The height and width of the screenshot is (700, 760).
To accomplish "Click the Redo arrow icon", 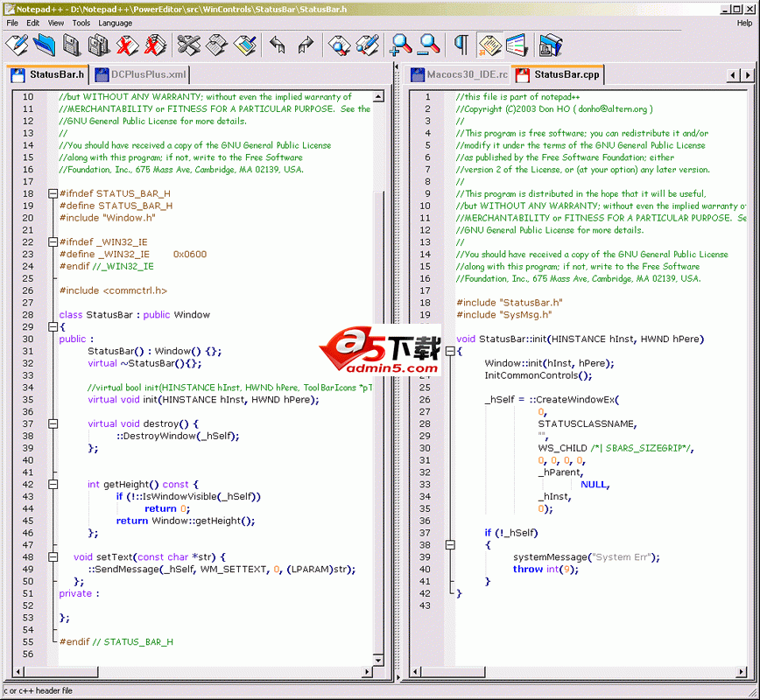I will click(x=306, y=44).
